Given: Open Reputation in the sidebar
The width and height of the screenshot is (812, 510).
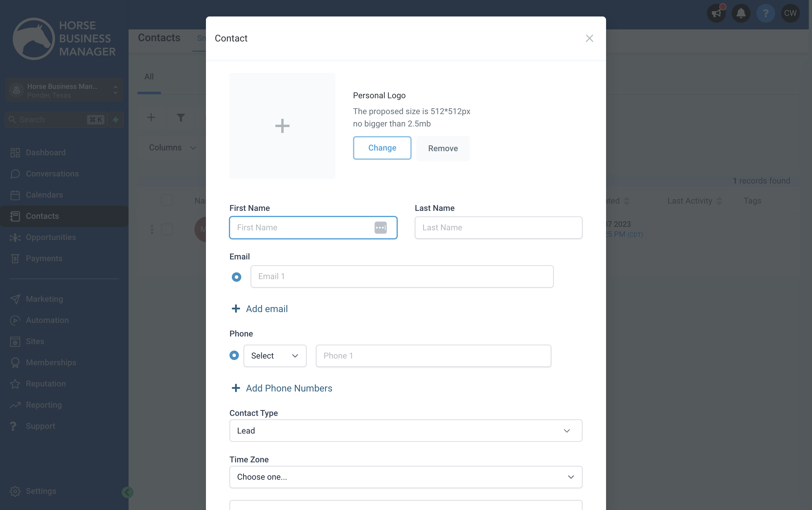Looking at the screenshot, I should tap(64, 384).
